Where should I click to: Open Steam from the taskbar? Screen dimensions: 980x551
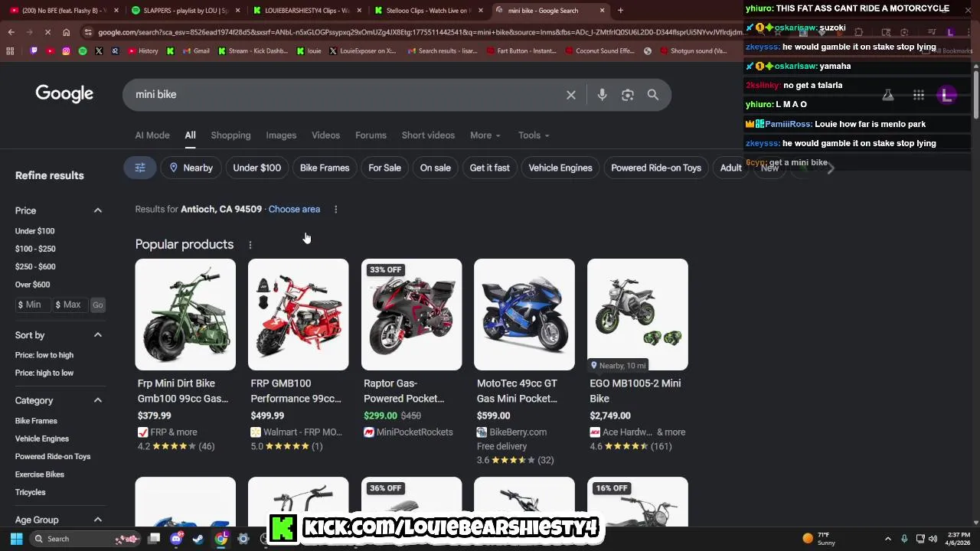click(x=198, y=539)
